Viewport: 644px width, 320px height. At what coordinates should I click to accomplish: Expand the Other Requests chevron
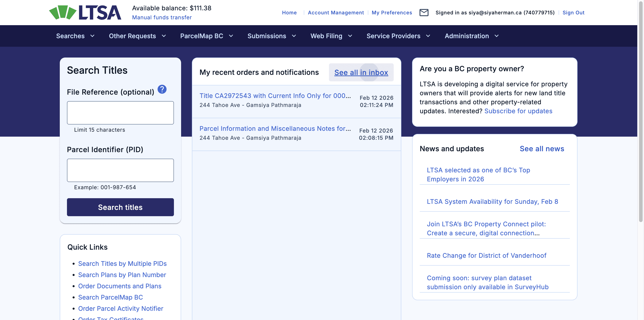164,36
